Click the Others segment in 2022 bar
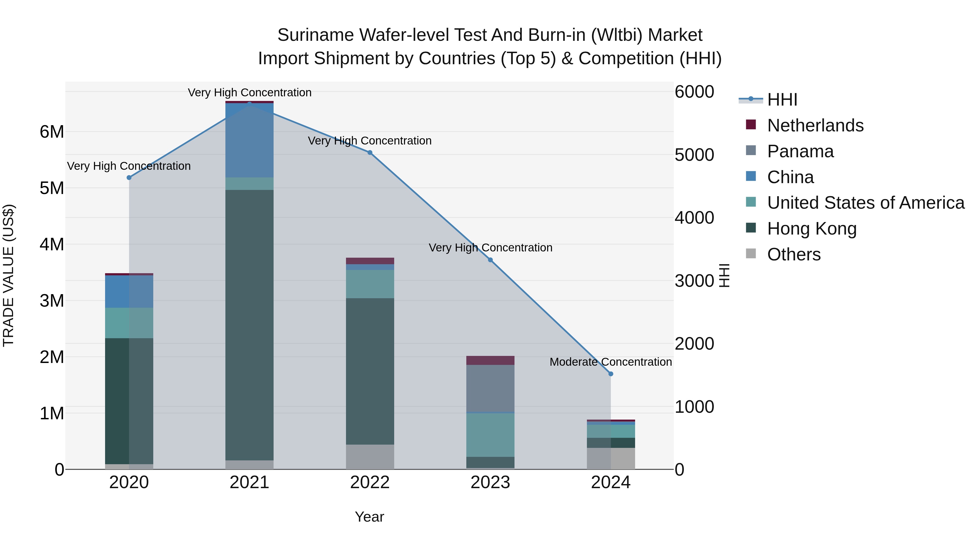The height and width of the screenshot is (551, 980). tap(370, 457)
